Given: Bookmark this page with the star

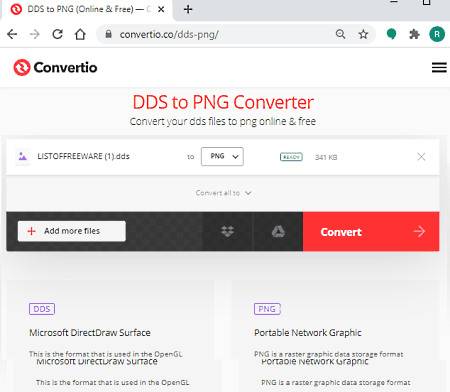Looking at the screenshot, I should pyautogui.click(x=363, y=34).
